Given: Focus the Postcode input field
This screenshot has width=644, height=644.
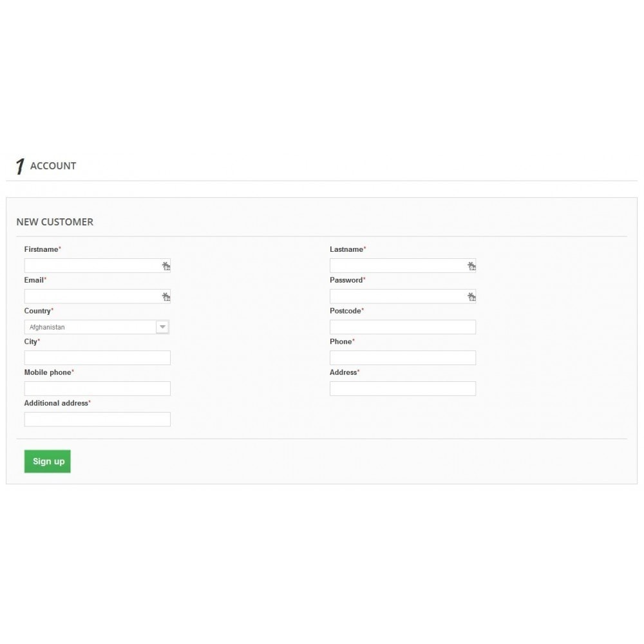Looking at the screenshot, I should [x=403, y=327].
